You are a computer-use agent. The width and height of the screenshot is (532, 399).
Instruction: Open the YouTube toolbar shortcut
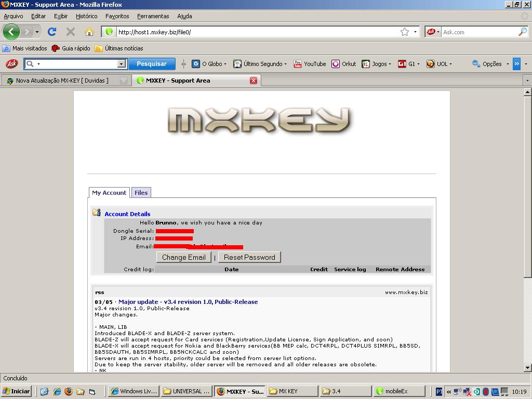310,64
